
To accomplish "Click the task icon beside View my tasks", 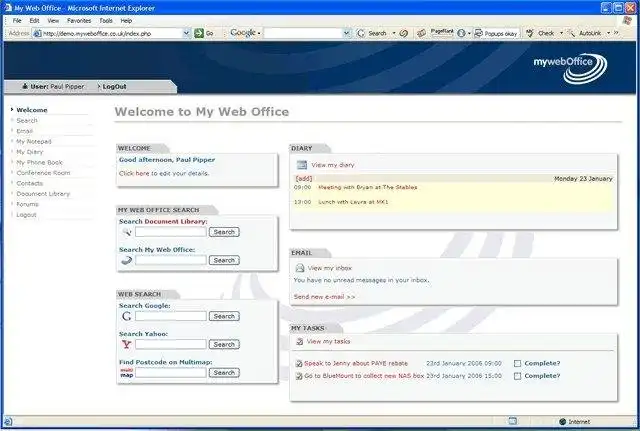I will point(300,342).
